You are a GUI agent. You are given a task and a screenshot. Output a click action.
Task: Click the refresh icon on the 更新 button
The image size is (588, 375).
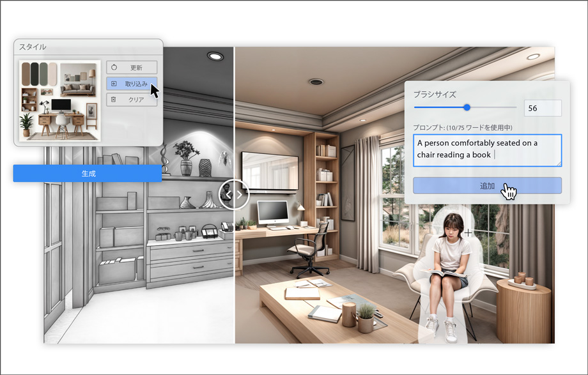click(x=114, y=68)
